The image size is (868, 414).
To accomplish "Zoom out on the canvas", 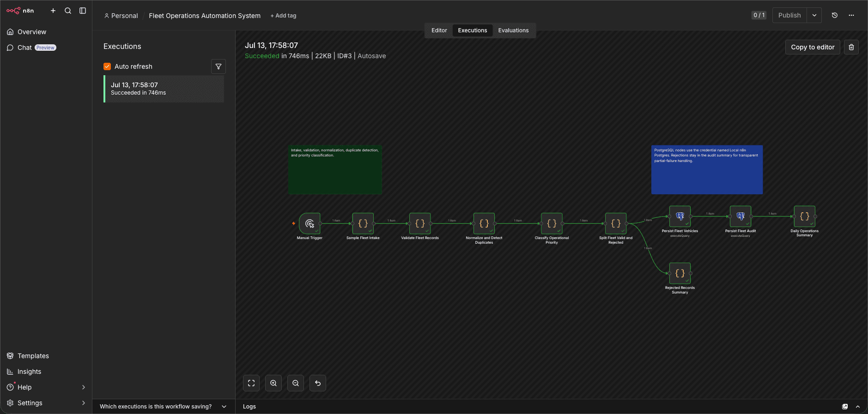I will point(296,383).
